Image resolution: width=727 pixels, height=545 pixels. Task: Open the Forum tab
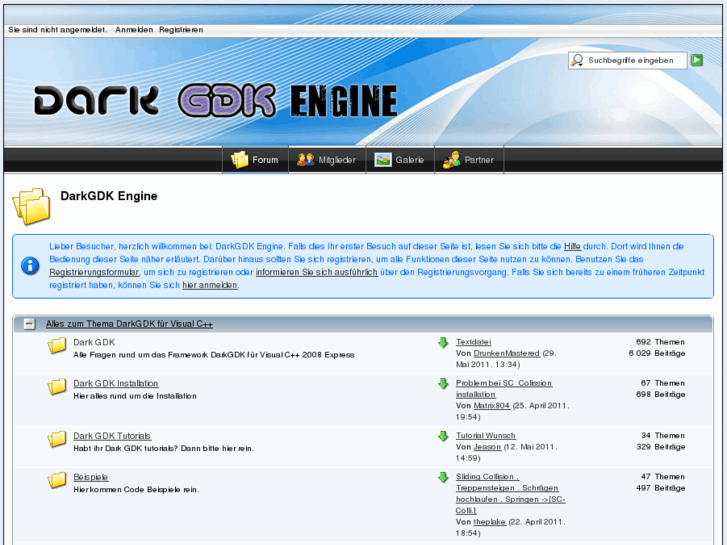[255, 160]
